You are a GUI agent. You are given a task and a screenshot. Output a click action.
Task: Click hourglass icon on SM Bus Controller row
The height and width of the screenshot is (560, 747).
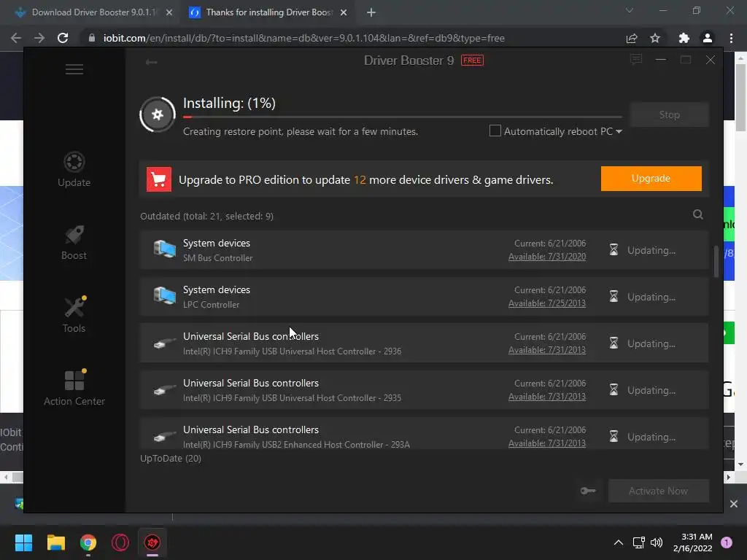point(614,249)
